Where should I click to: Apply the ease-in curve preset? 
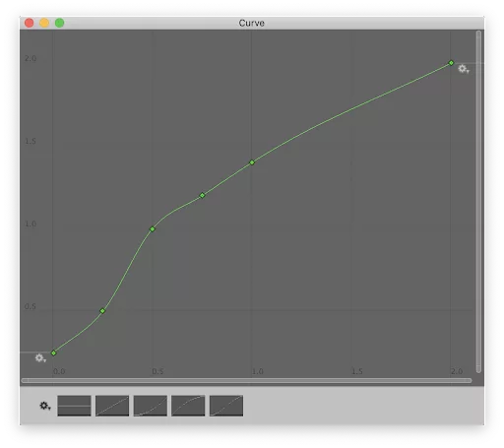(x=151, y=406)
